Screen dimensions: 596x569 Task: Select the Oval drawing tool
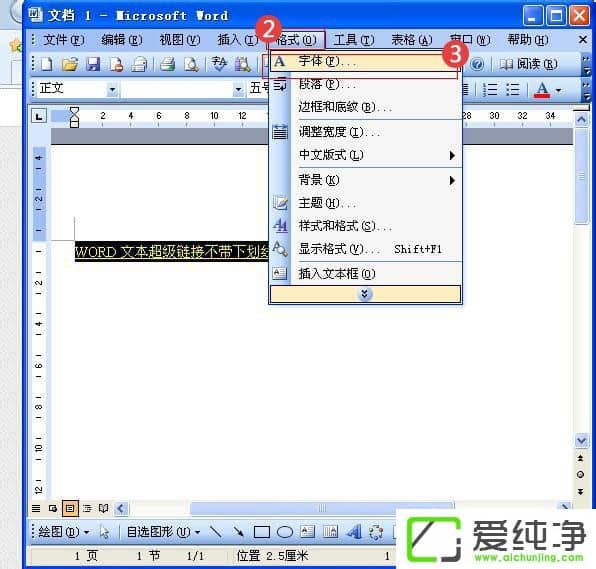[285, 532]
